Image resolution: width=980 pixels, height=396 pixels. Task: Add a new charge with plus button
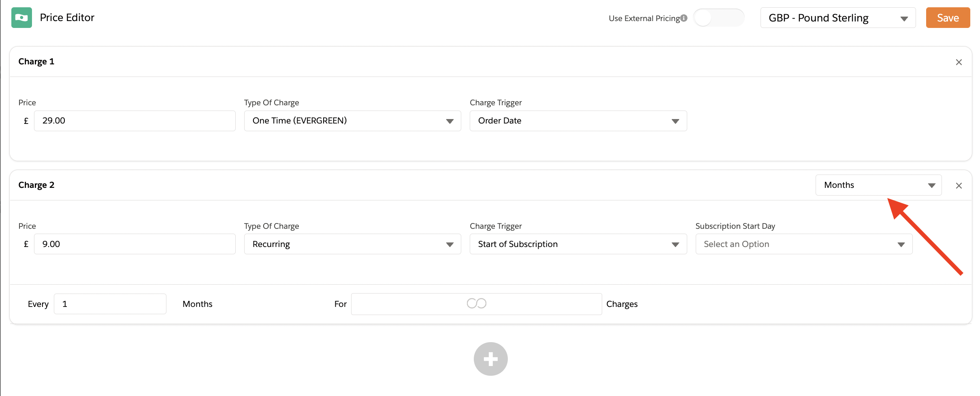[x=490, y=359]
